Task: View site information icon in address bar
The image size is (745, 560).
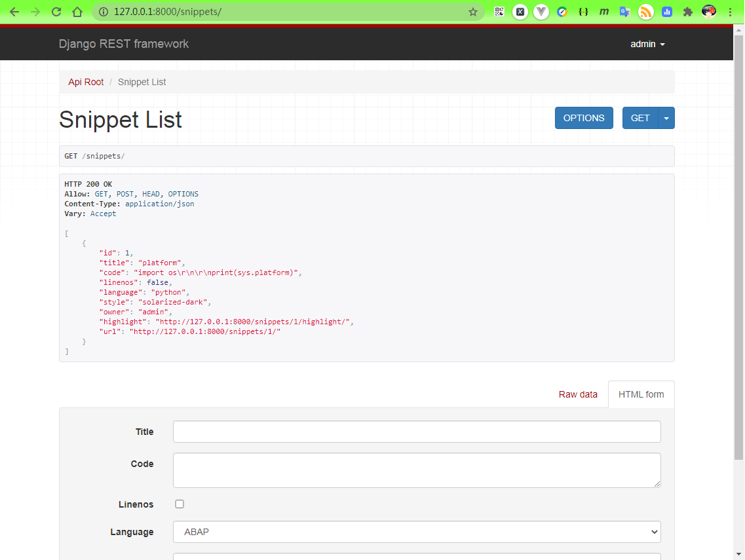Action: (x=103, y=12)
